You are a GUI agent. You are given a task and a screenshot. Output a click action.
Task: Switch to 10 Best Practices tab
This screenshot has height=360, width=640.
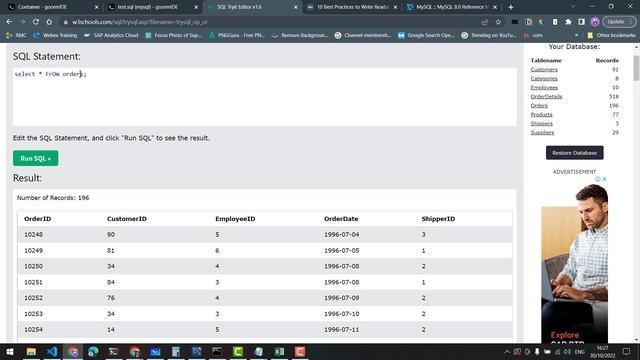pos(352,7)
